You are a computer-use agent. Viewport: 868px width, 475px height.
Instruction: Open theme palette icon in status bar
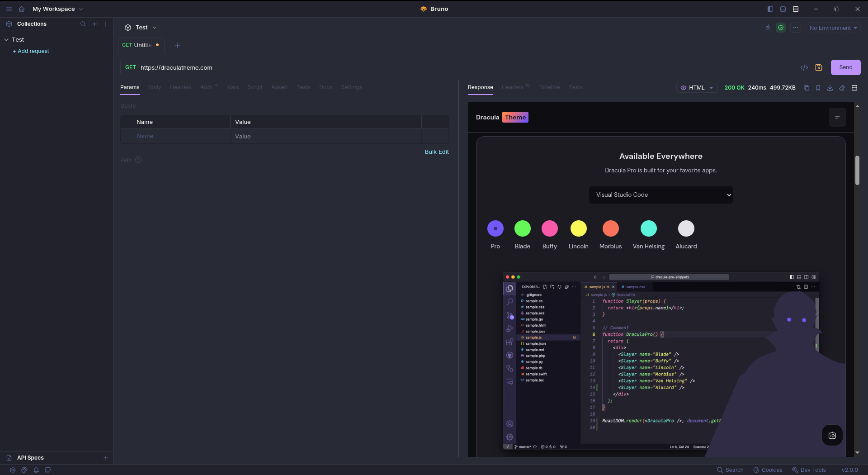(24, 470)
